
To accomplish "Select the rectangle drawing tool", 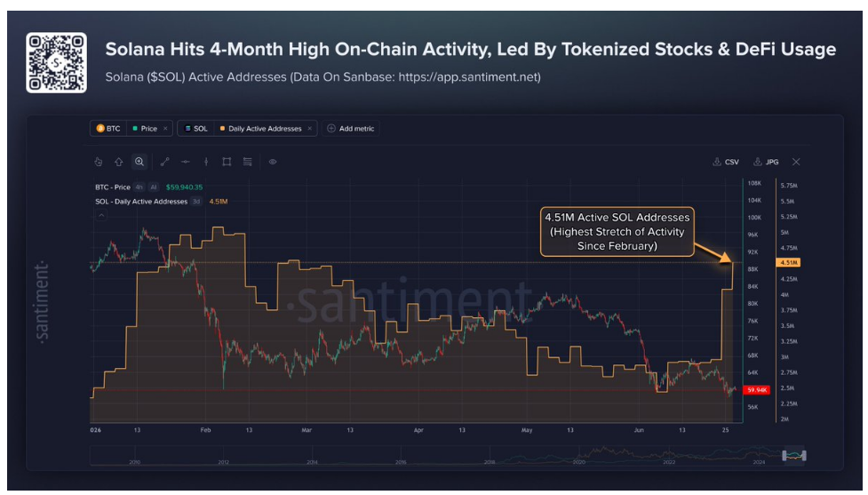I will (227, 162).
